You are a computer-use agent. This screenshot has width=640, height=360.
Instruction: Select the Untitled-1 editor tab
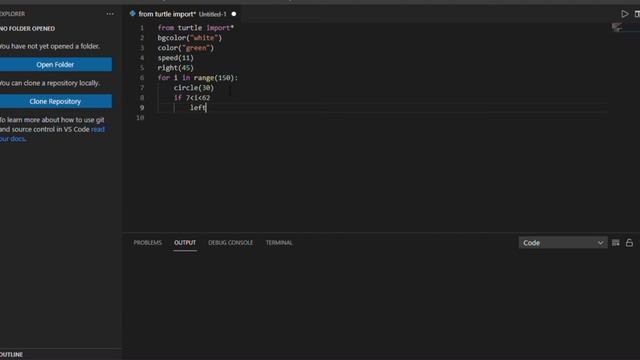click(182, 14)
